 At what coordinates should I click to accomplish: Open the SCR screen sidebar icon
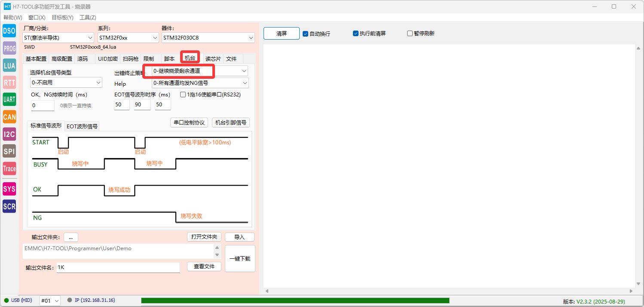coord(9,206)
